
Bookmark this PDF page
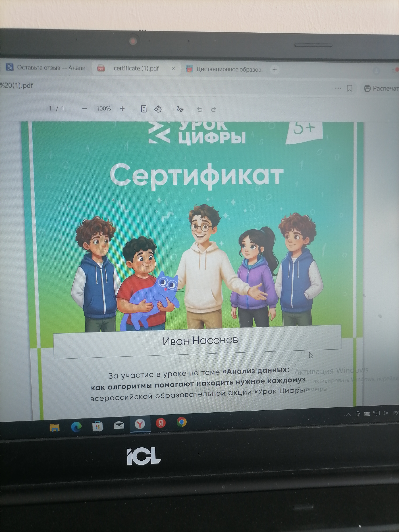349,88
